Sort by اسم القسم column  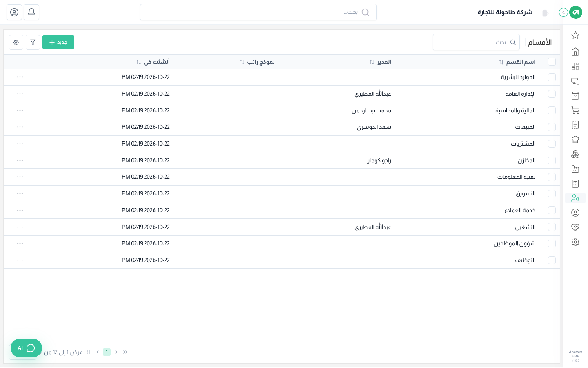point(517,62)
